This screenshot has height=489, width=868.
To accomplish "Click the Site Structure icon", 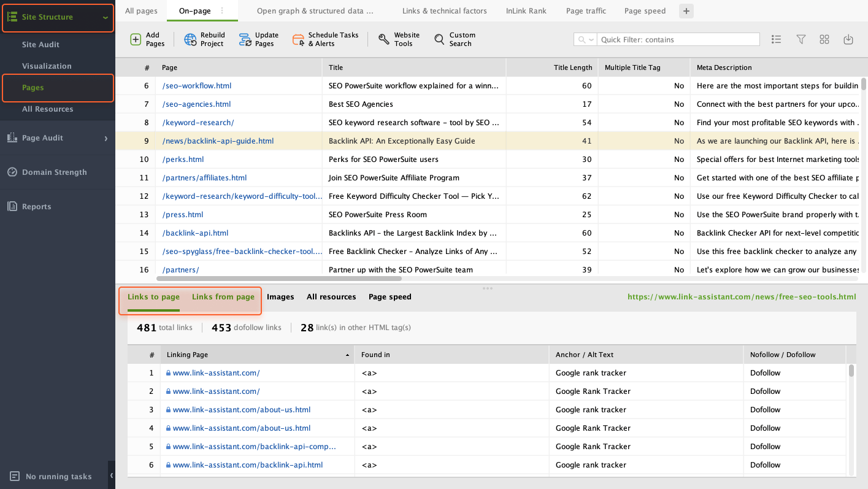I will (12, 17).
